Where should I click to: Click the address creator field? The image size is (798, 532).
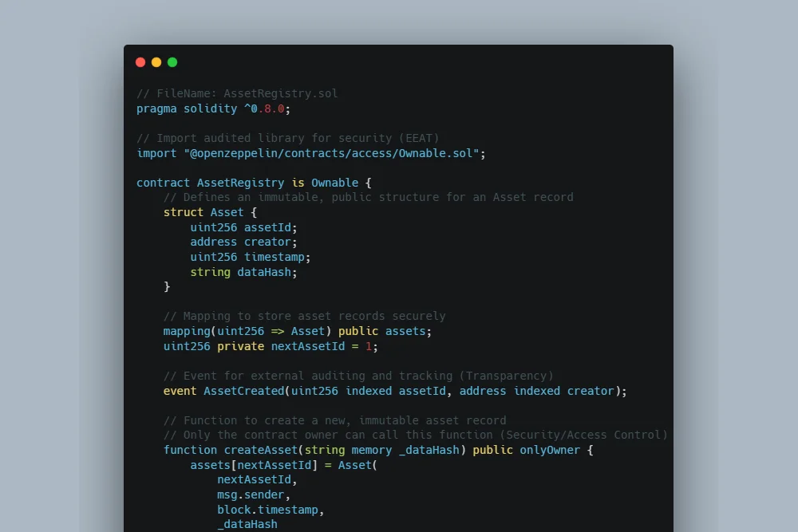(x=243, y=242)
